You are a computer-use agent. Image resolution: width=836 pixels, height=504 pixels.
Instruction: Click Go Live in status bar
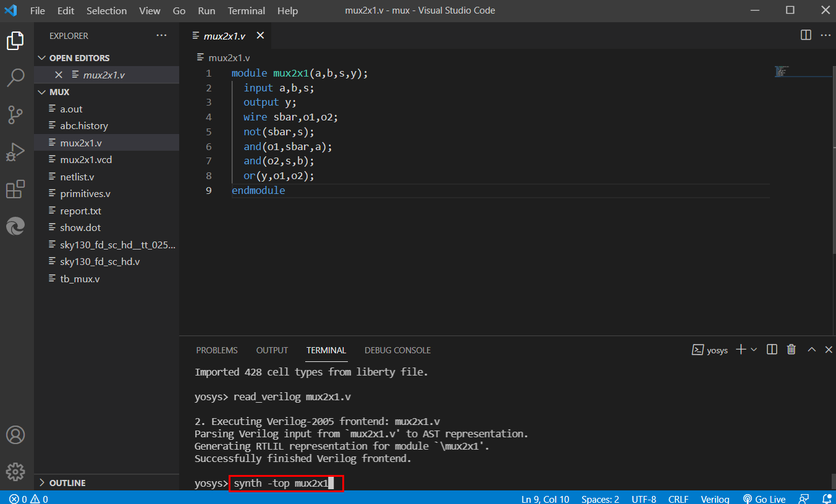point(764,498)
